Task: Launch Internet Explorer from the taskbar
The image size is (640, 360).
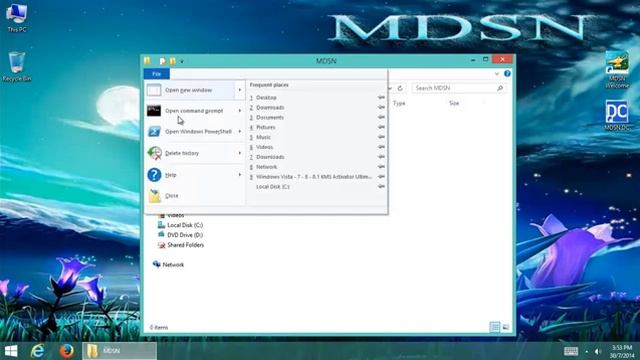Action: coord(38,351)
